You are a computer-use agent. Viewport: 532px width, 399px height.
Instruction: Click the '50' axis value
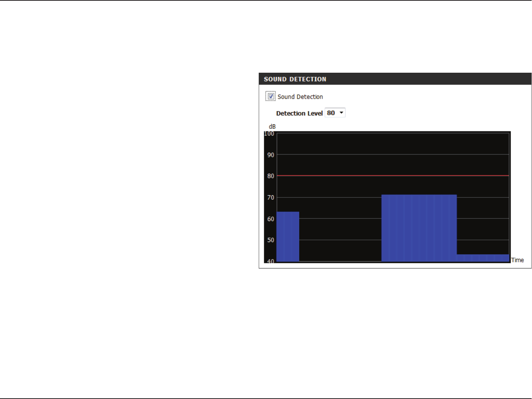(x=271, y=240)
